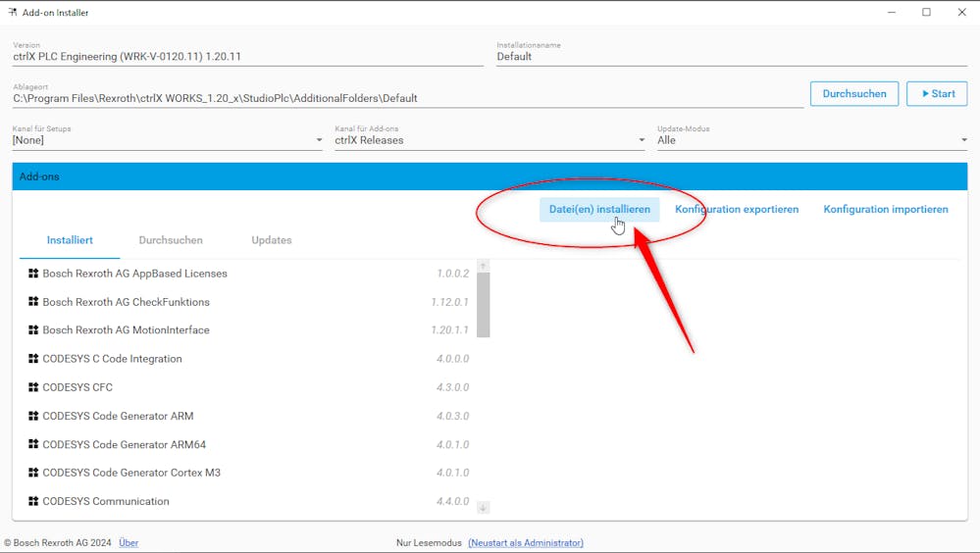The height and width of the screenshot is (553, 980).
Task: Click Neustart als Administrator link
Action: 526,542
